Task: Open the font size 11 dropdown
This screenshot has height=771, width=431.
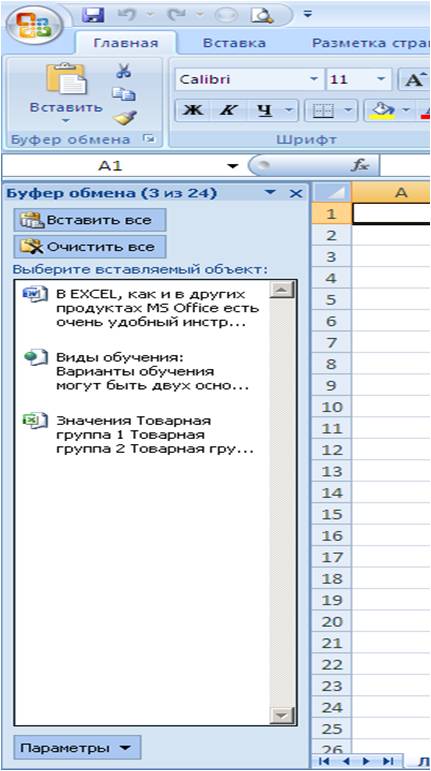Action: click(x=381, y=80)
